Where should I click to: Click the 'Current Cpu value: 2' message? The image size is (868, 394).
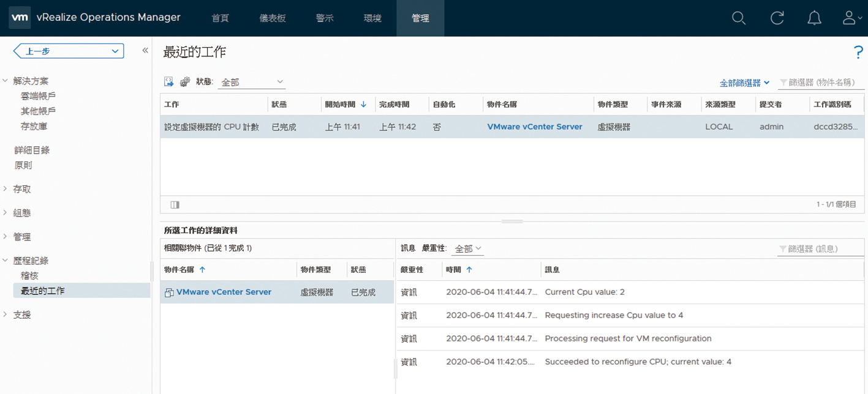584,292
